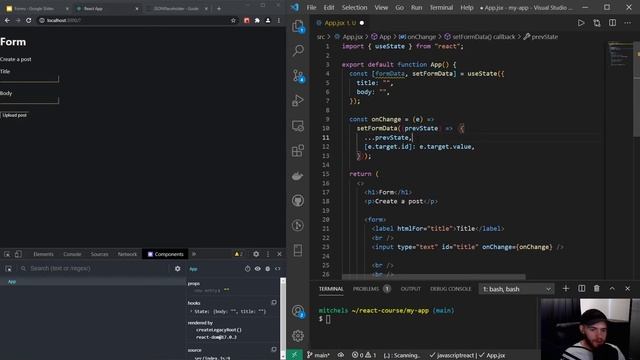Open the Docker view in the activity bar
The image size is (640, 360).
(x=298, y=176)
